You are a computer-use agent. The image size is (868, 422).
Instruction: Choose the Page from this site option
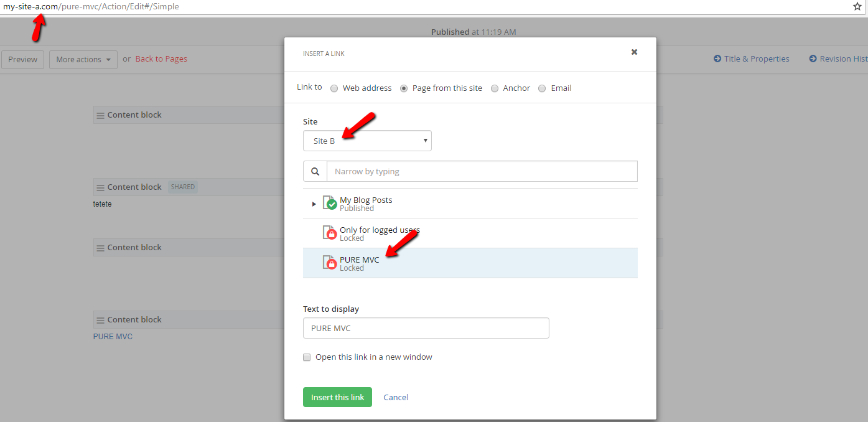(x=404, y=88)
